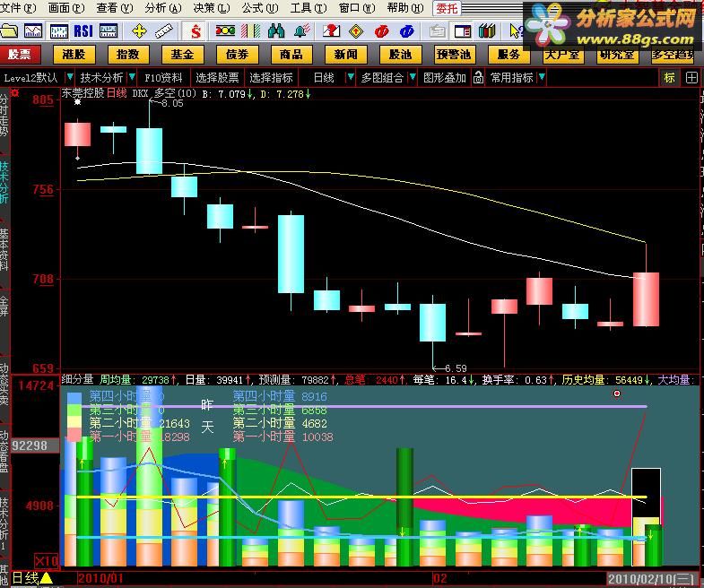Open the 窗口(W) menu
Viewport: 704px width, 588px height.
pyautogui.click(x=357, y=8)
